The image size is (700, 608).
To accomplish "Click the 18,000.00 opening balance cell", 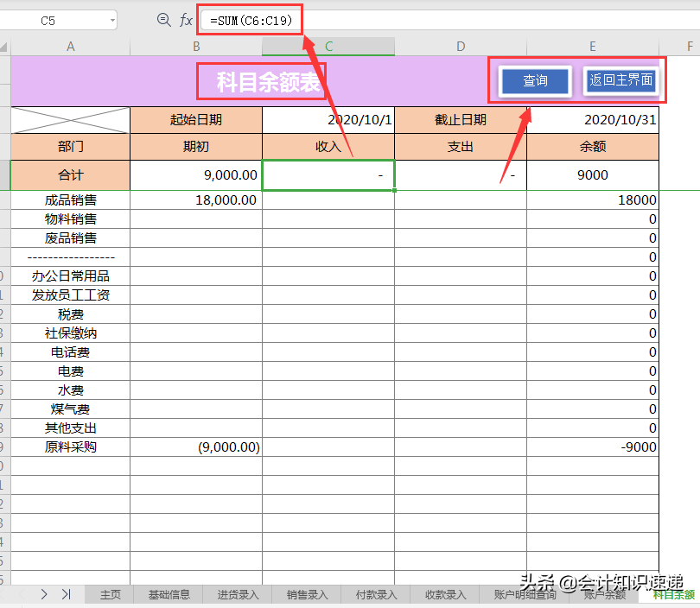I will (196, 199).
